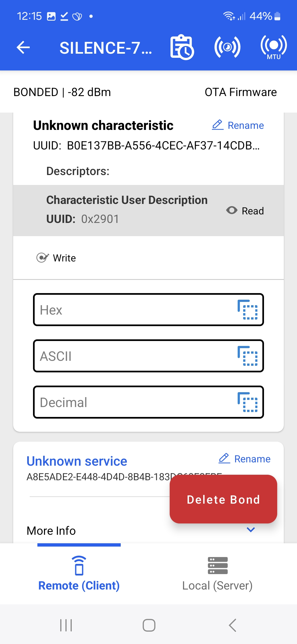Rename the Unknown service

coord(245,459)
